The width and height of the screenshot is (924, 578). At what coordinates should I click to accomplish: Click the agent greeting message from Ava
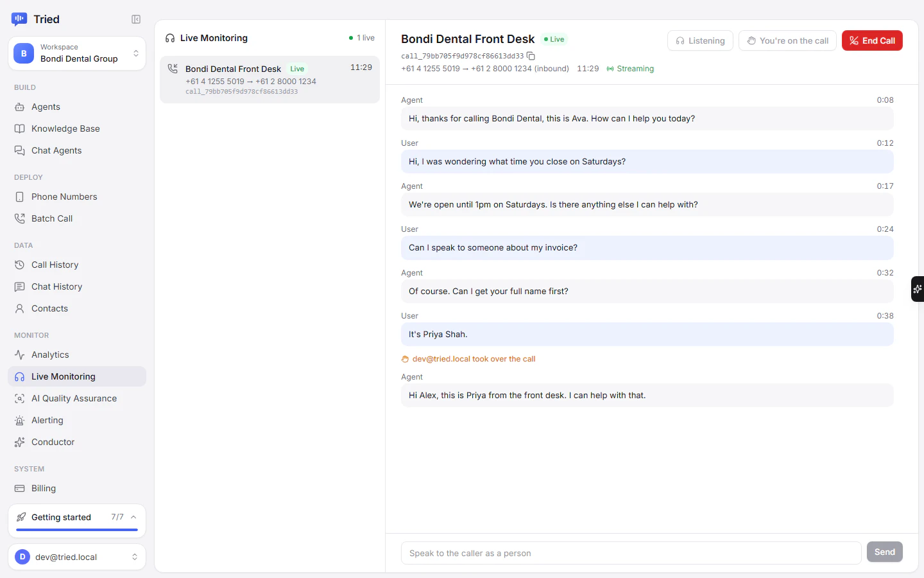click(x=647, y=119)
